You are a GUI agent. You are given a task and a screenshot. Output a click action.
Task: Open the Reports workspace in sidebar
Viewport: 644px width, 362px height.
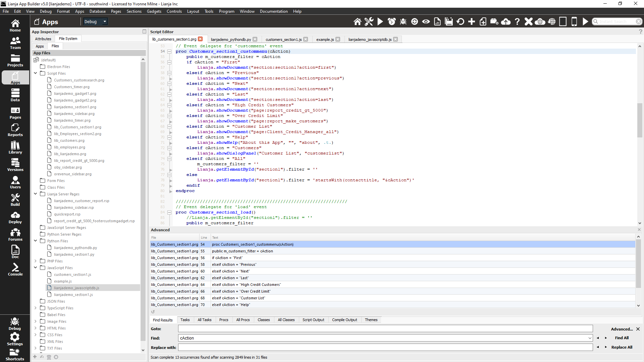click(15, 130)
